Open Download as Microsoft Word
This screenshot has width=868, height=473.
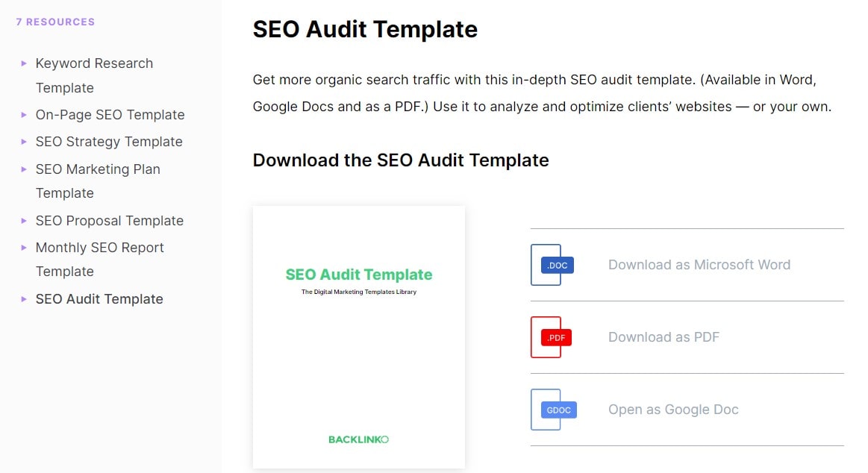click(699, 265)
